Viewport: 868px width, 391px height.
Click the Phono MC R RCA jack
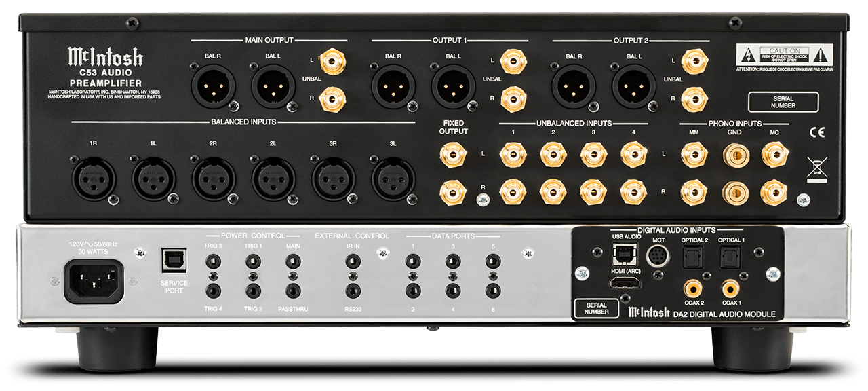pyautogui.click(x=774, y=192)
